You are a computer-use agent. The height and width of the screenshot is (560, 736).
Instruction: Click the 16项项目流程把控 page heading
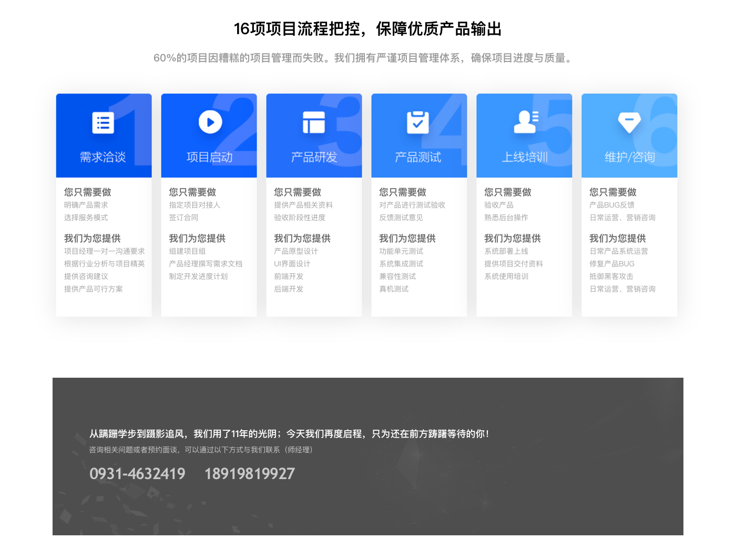point(367,29)
